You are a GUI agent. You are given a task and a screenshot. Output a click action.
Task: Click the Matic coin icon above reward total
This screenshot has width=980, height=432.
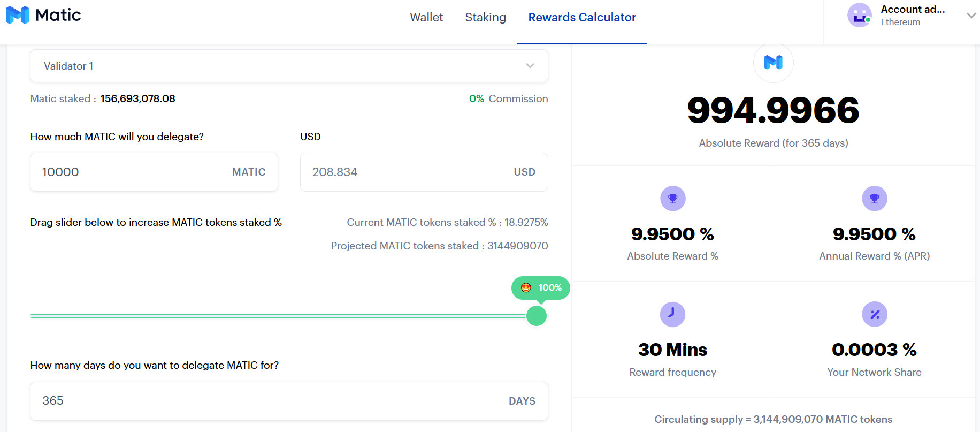point(773,63)
